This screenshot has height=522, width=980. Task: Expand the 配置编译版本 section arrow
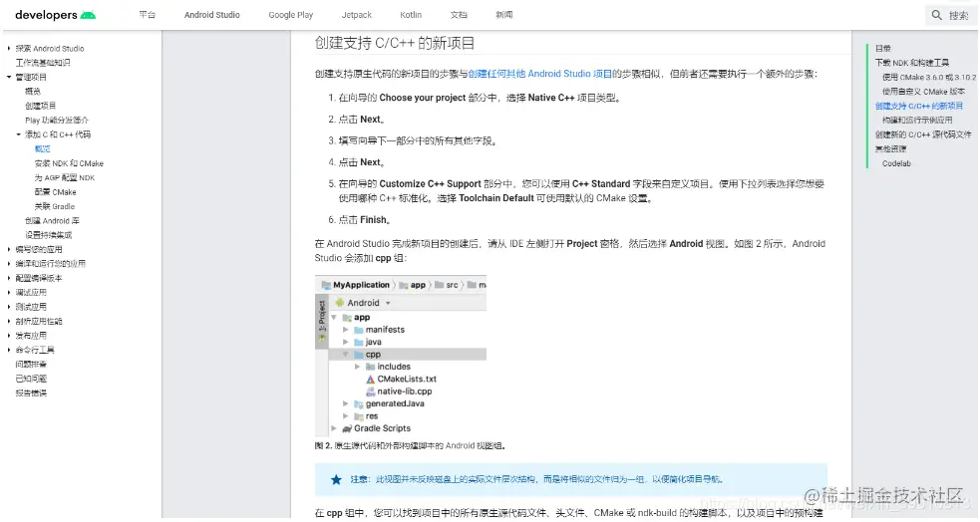pos(9,278)
